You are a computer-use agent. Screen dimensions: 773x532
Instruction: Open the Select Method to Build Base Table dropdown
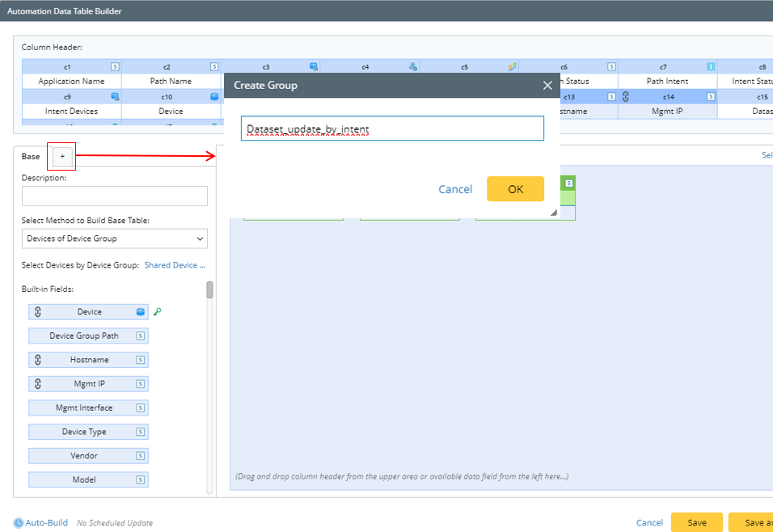point(114,239)
